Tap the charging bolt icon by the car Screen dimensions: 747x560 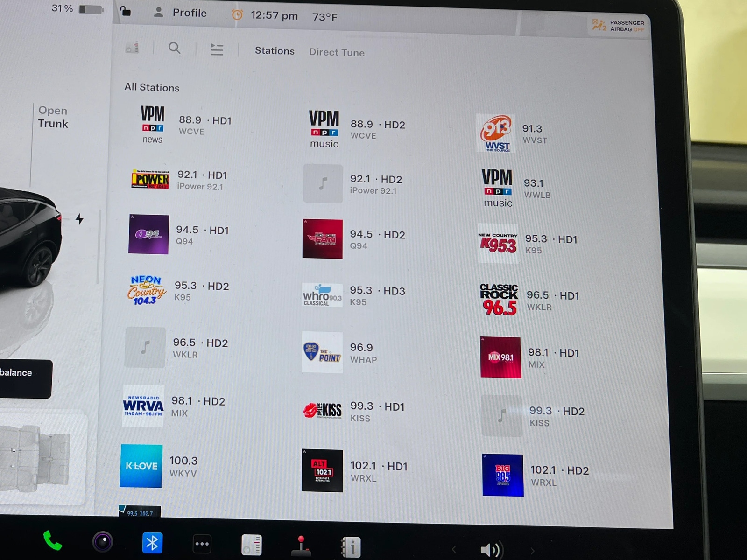coord(80,218)
